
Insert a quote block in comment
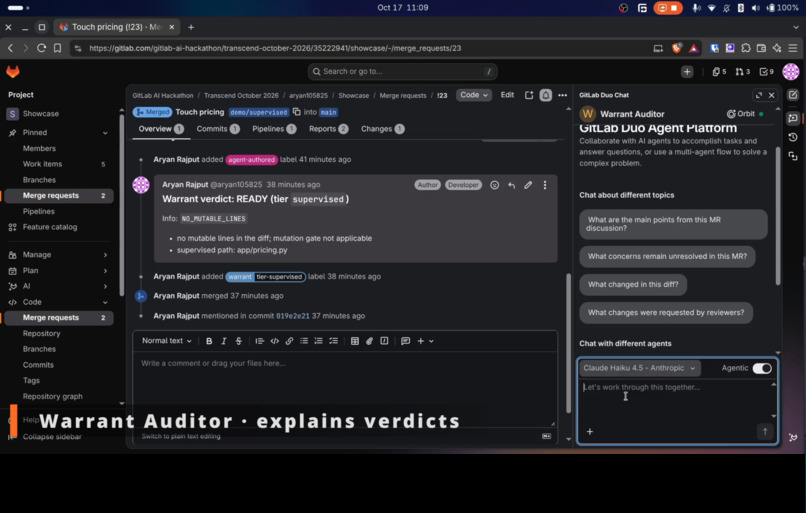[x=260, y=341]
